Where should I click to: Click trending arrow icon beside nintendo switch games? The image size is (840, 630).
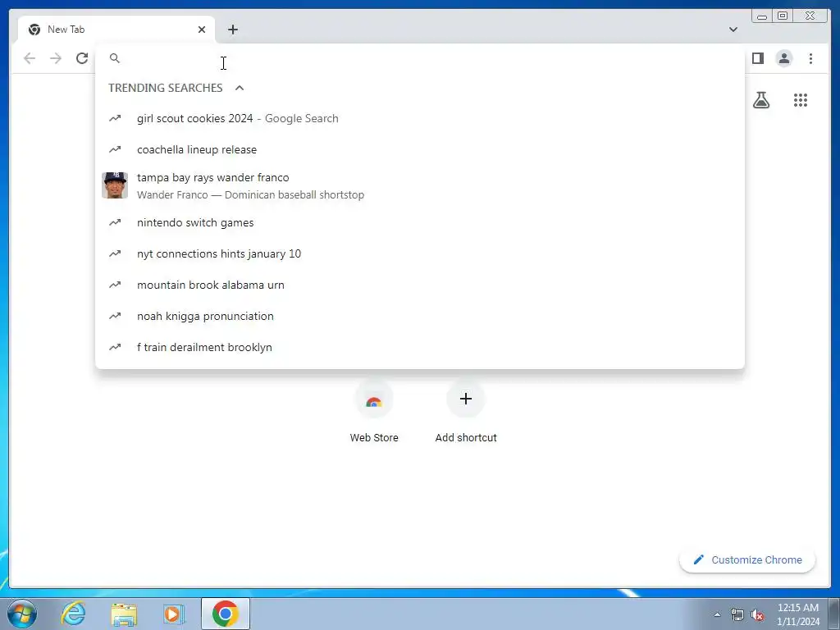pos(115,222)
